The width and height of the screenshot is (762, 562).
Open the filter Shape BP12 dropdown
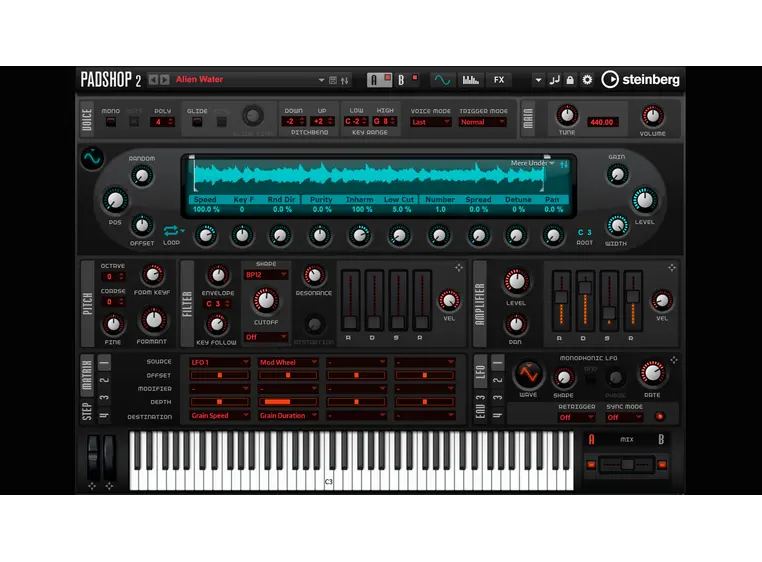coord(266,275)
